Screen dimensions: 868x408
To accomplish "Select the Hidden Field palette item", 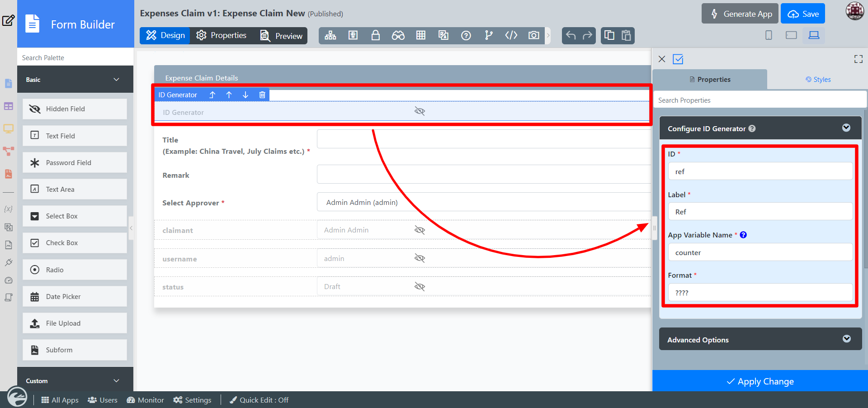I will coord(75,109).
